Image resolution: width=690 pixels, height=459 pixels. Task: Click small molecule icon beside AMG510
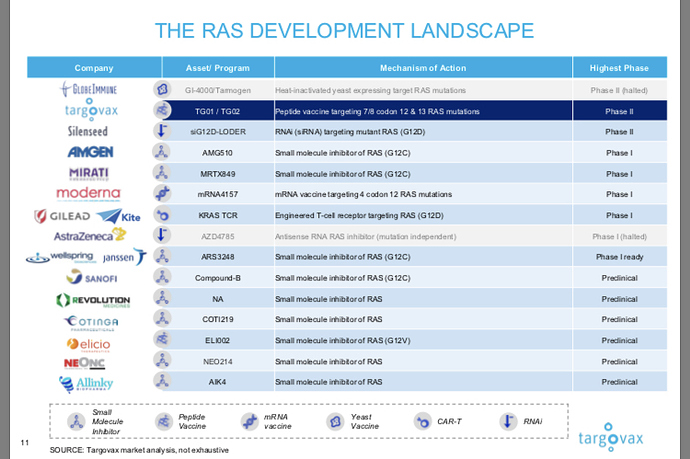coord(161,152)
